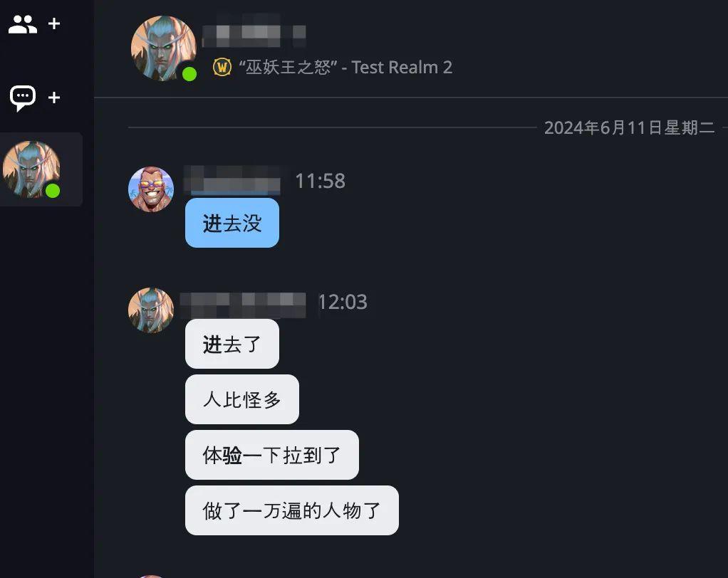The height and width of the screenshot is (578, 728).
Task: Add a friend with plus icon
Action: click(x=54, y=23)
